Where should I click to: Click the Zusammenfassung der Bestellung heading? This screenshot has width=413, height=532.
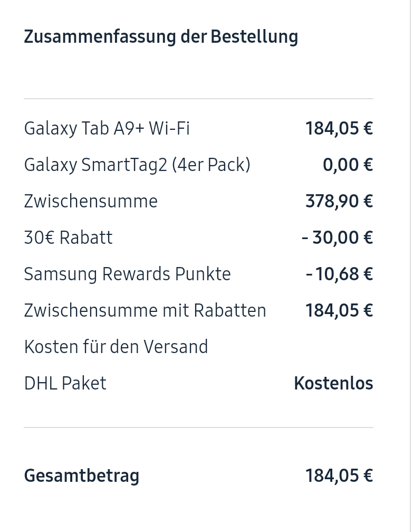(x=161, y=37)
